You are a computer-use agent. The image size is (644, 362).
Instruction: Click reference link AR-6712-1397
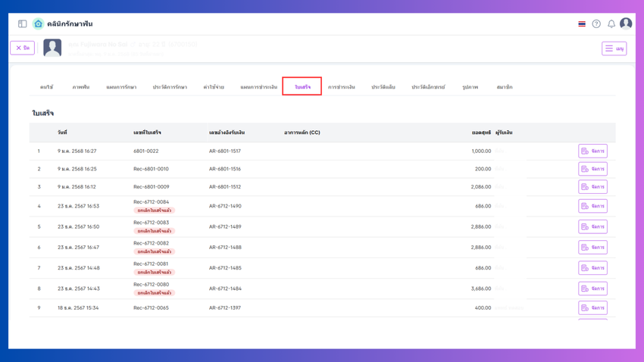[x=225, y=308]
